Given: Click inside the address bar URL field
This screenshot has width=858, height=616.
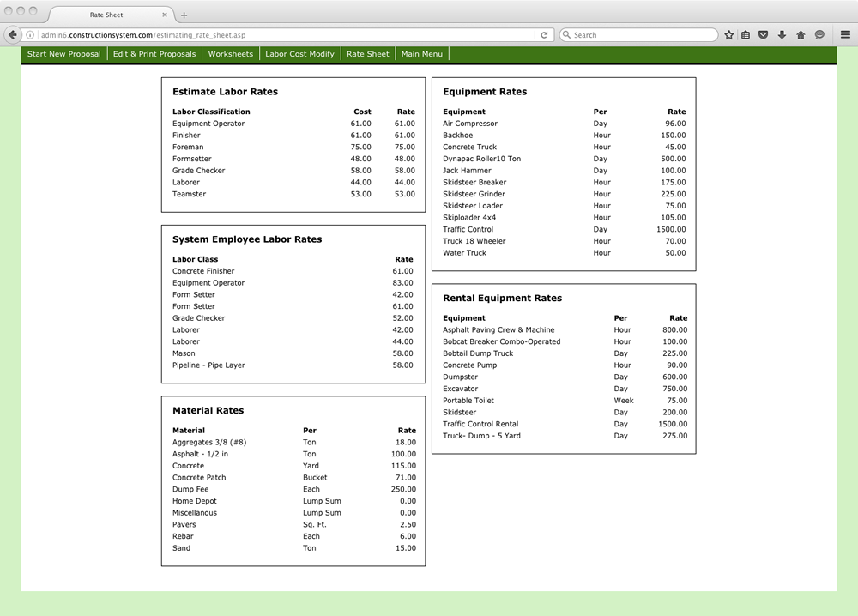Looking at the screenshot, I should [x=257, y=34].
